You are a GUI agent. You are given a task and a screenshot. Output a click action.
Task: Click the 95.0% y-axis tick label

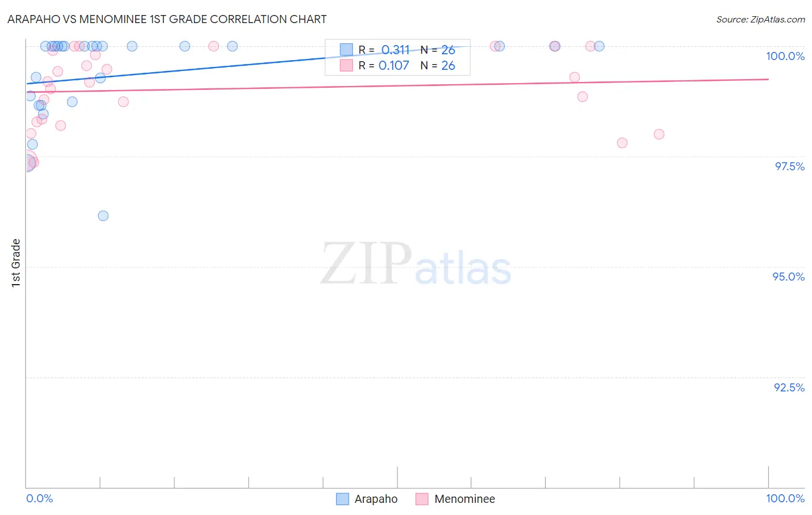(789, 277)
